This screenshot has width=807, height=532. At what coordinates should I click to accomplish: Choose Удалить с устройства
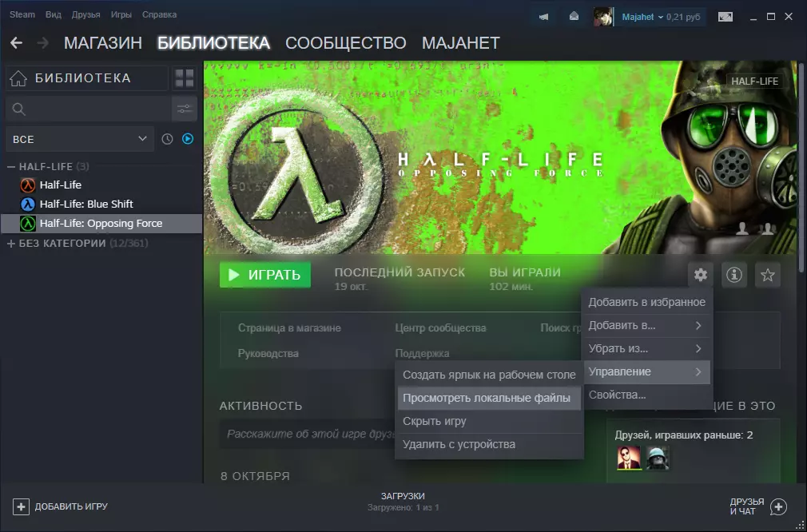(x=489, y=445)
